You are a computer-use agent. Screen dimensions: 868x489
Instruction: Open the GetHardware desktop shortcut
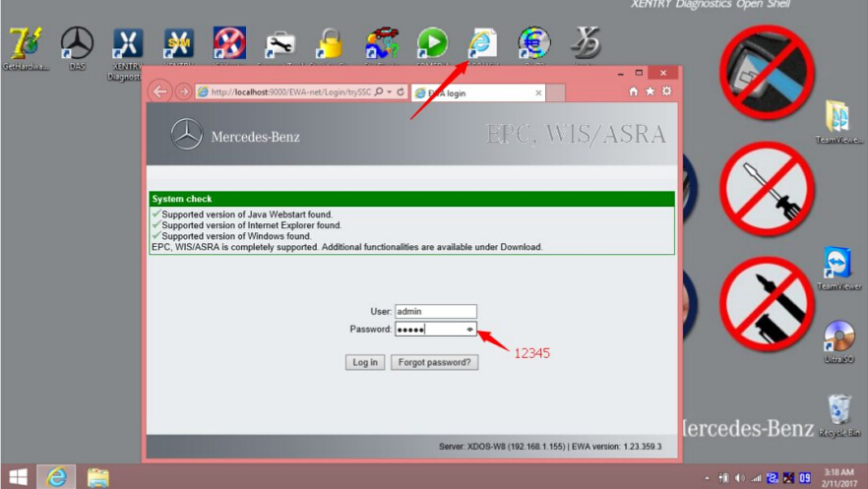[x=25, y=43]
